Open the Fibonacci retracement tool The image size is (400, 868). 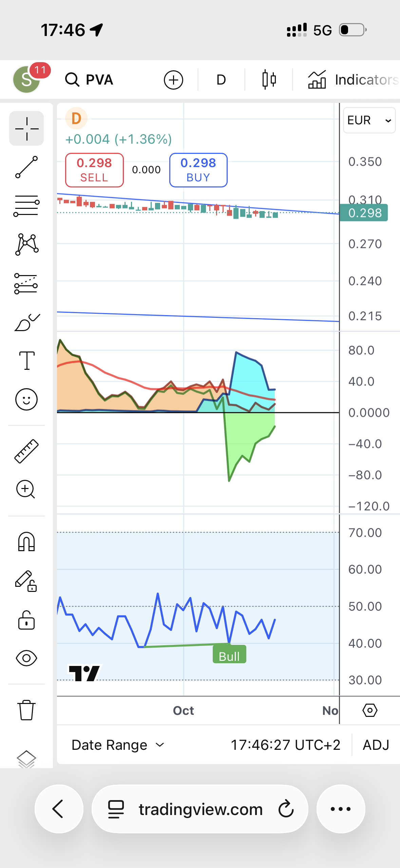click(26, 206)
